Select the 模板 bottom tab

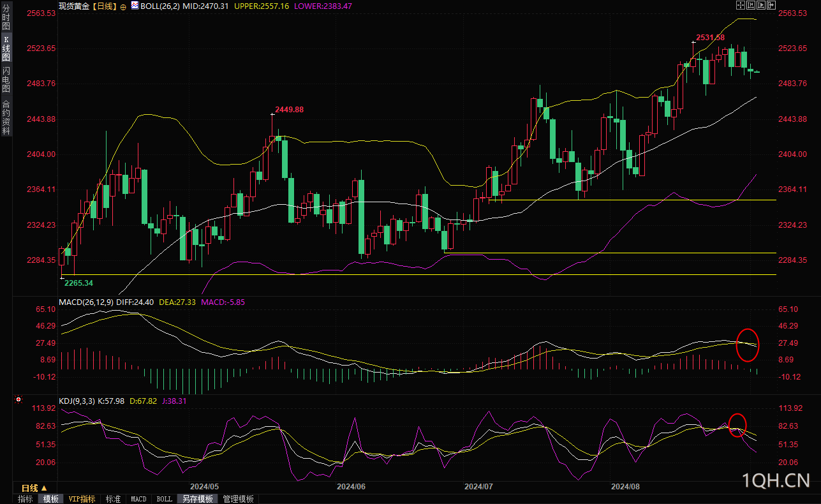click(x=51, y=499)
